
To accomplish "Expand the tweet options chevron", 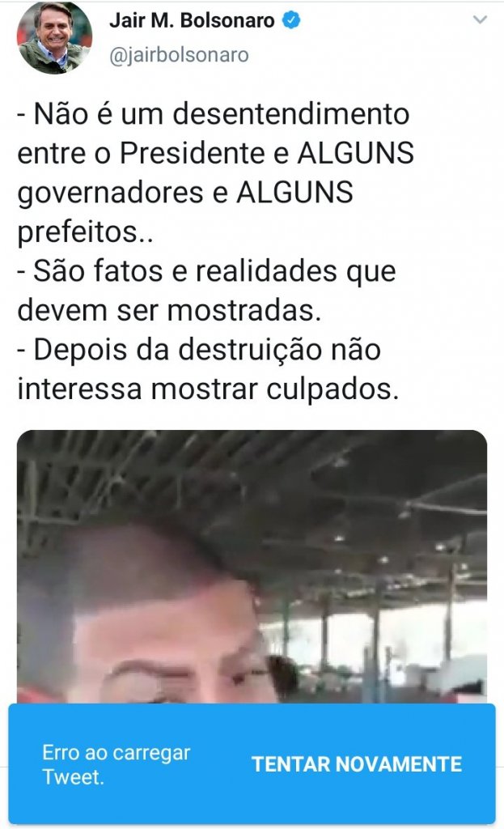I will (x=480, y=20).
